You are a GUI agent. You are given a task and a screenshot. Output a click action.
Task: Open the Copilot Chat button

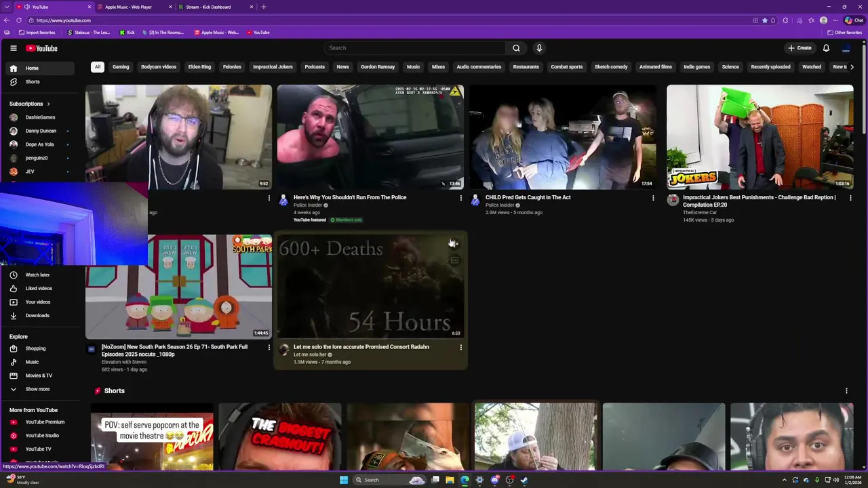click(x=854, y=20)
